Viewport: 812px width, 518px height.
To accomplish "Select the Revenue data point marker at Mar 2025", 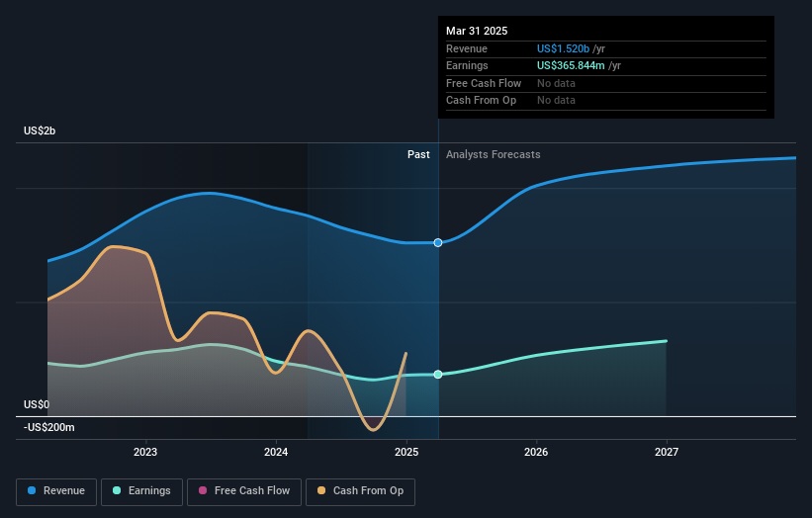I will pos(438,243).
